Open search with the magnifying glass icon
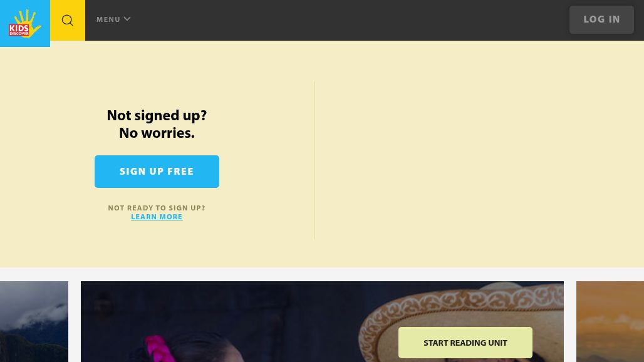The height and width of the screenshot is (362, 644). (68, 20)
